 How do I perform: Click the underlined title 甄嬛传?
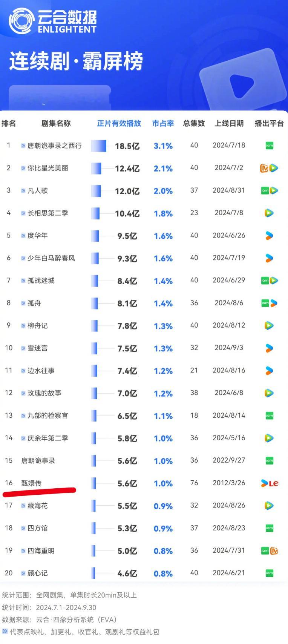coord(31,483)
